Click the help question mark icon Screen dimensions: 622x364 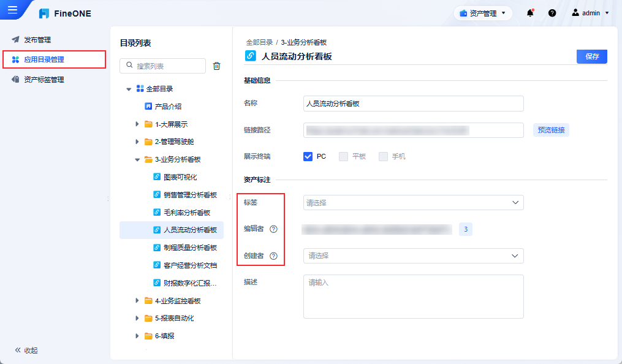[552, 13]
